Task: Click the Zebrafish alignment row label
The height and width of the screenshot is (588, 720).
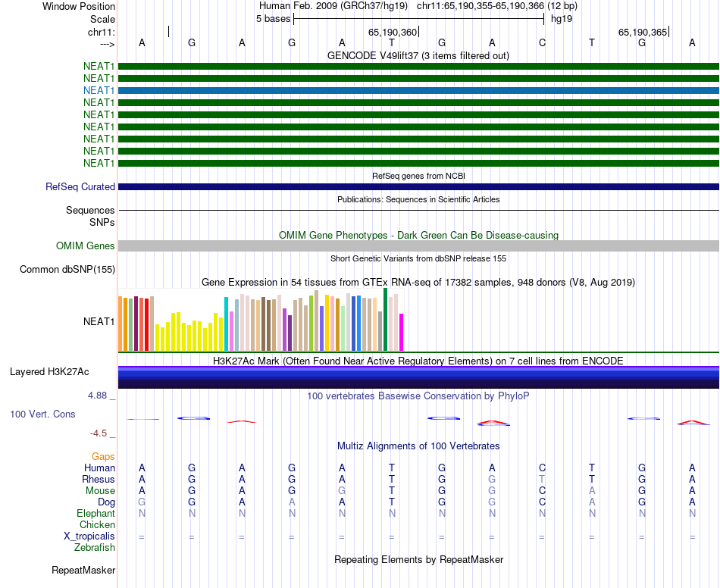Action: pos(95,548)
